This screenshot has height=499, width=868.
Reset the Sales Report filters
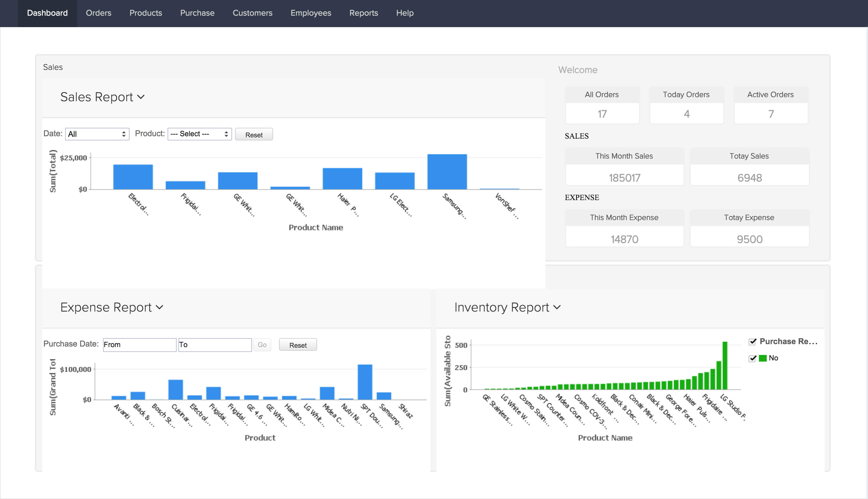click(x=253, y=135)
